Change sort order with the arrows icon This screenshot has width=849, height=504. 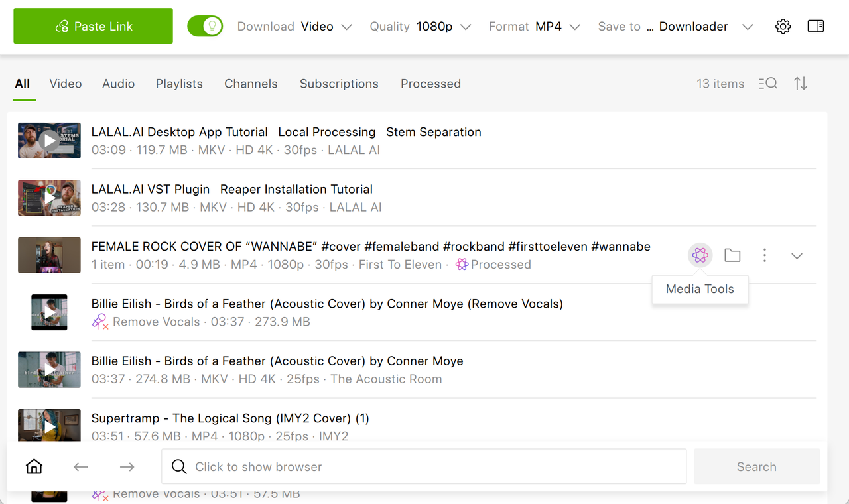pyautogui.click(x=801, y=84)
